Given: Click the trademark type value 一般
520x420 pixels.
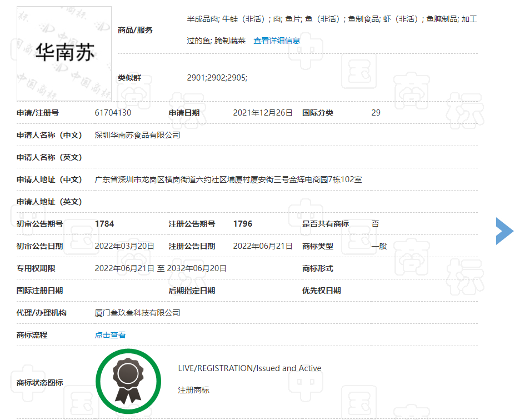Looking at the screenshot, I should point(379,246).
